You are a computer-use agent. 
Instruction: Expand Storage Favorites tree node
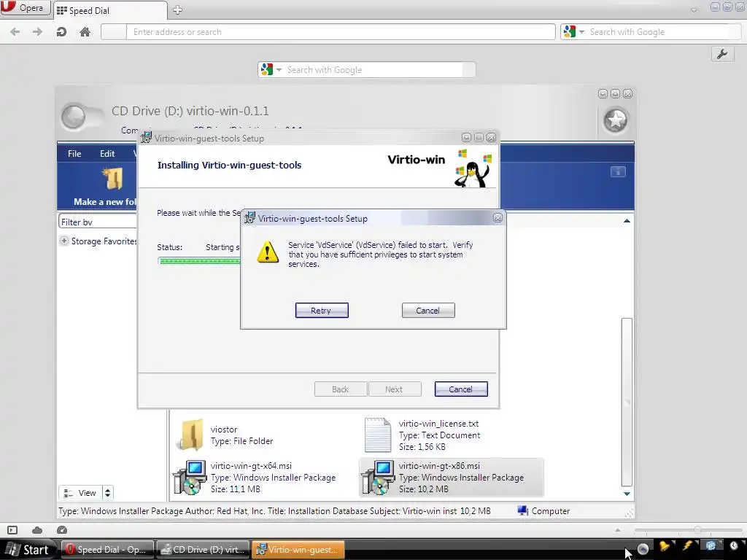coord(64,241)
